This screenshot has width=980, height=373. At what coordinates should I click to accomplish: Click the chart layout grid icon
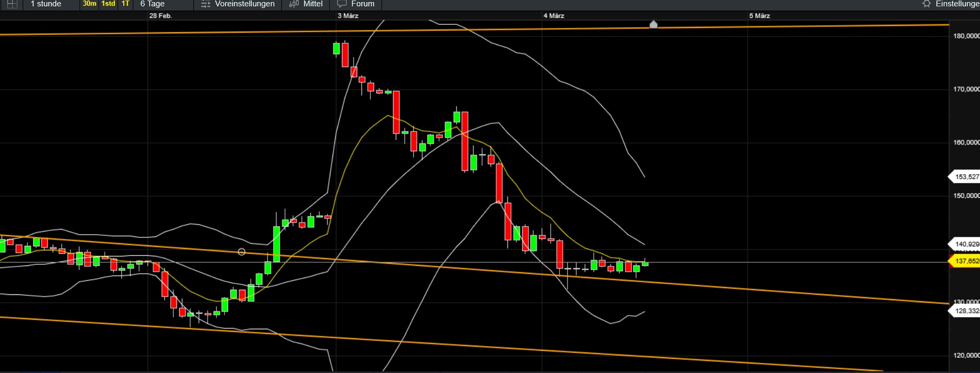(12, 4)
